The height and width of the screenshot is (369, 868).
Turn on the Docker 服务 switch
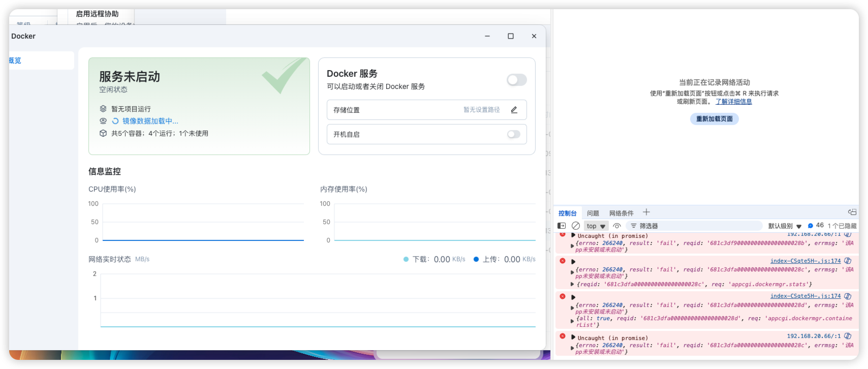click(x=517, y=80)
